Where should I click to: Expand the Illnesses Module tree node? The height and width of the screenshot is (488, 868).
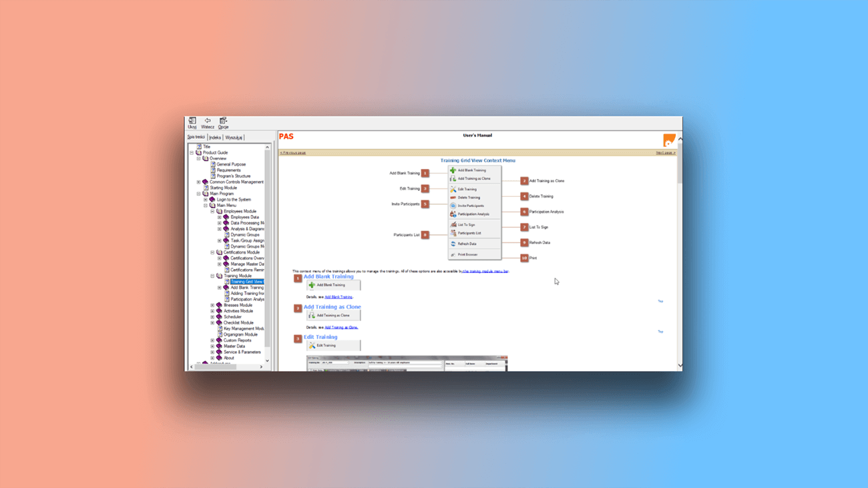212,305
